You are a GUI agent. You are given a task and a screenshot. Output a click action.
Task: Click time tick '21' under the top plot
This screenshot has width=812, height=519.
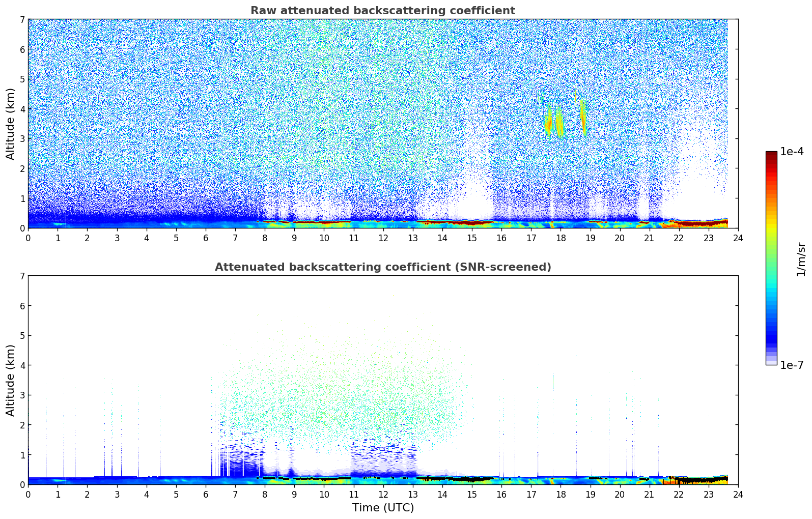[649, 238]
